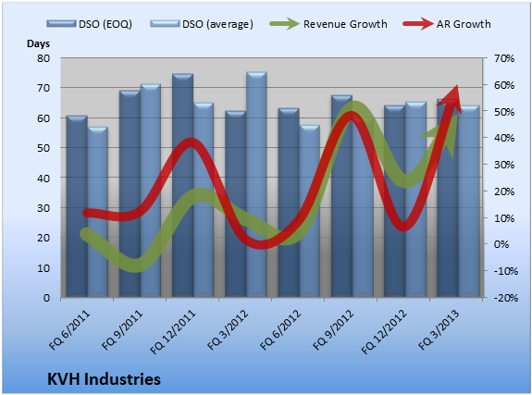Click the Days axis title

click(38, 43)
